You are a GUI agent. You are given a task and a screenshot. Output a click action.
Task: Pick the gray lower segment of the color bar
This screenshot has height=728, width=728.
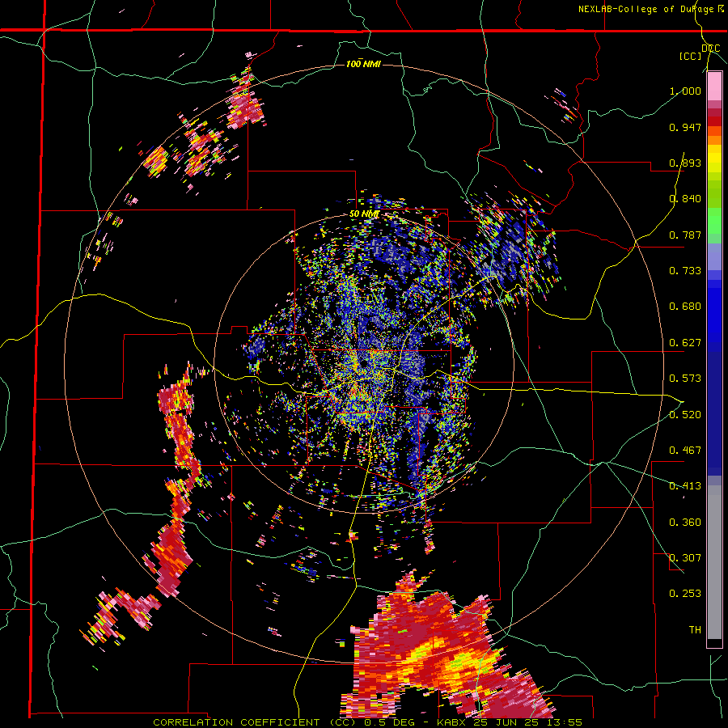(714, 562)
